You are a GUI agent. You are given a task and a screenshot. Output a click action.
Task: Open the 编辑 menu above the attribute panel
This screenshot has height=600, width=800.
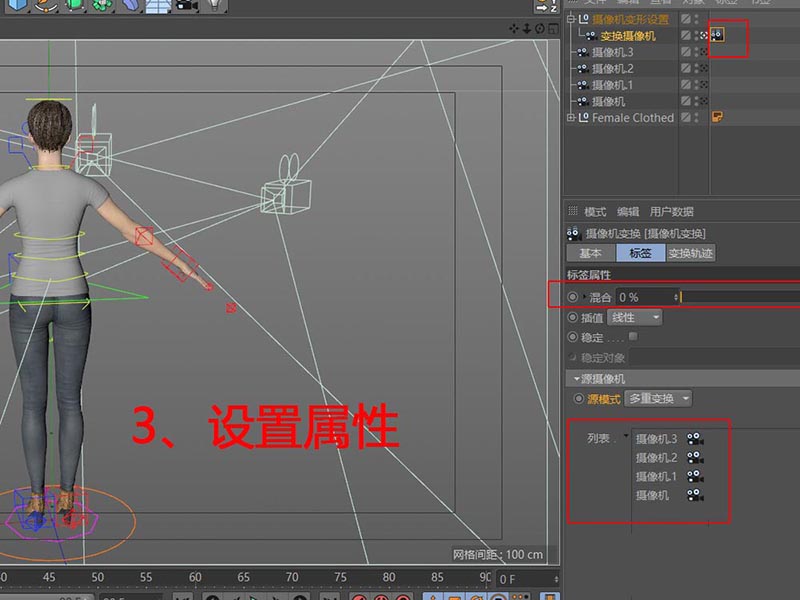(x=628, y=211)
